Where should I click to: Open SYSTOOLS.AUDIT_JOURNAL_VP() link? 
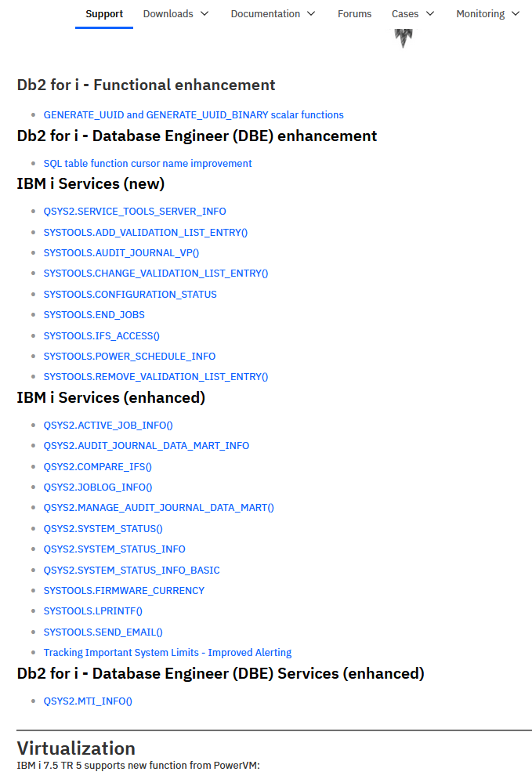click(121, 253)
